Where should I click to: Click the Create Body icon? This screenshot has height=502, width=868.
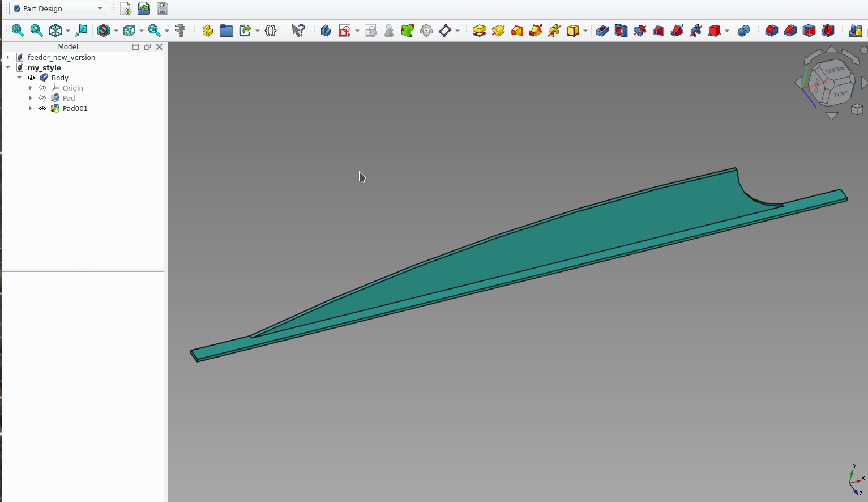pyautogui.click(x=326, y=31)
